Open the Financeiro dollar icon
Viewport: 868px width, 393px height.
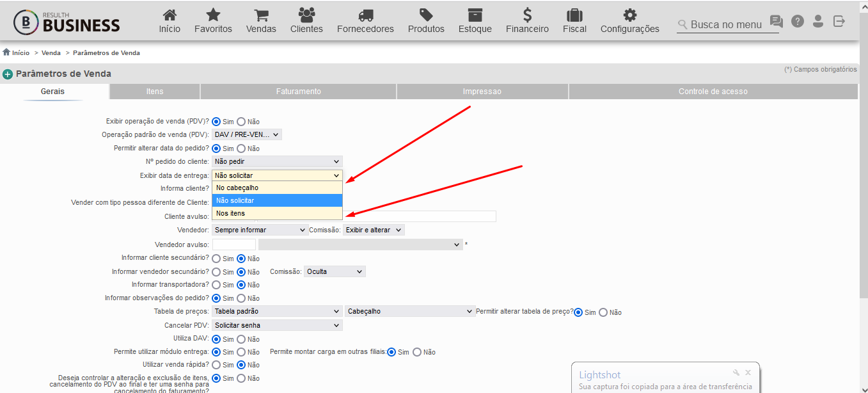(527, 15)
